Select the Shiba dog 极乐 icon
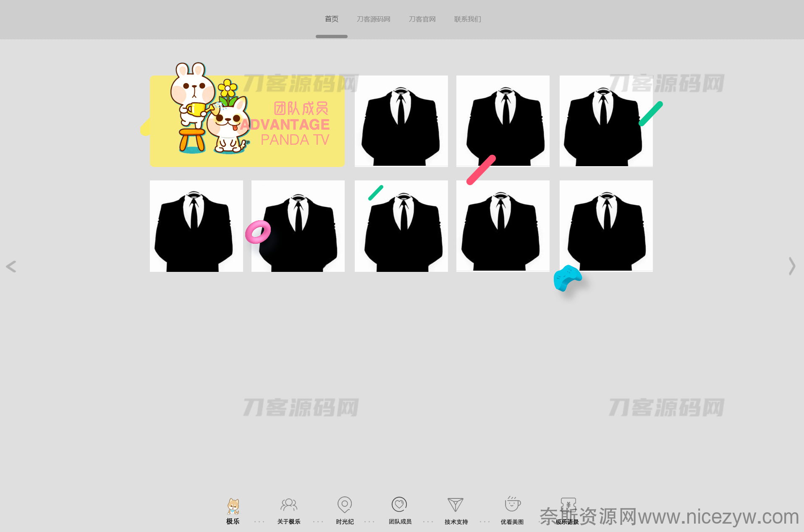The width and height of the screenshot is (804, 532). tap(233, 506)
